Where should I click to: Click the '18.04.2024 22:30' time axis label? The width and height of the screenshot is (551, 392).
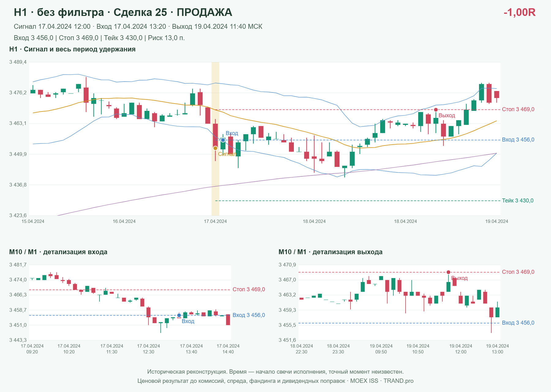pos(302,349)
